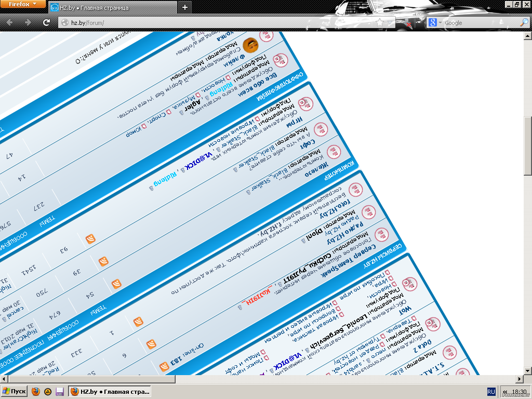The image size is (532, 399).
Task: Open the orange Firefox menu button
Action: coord(23,4)
